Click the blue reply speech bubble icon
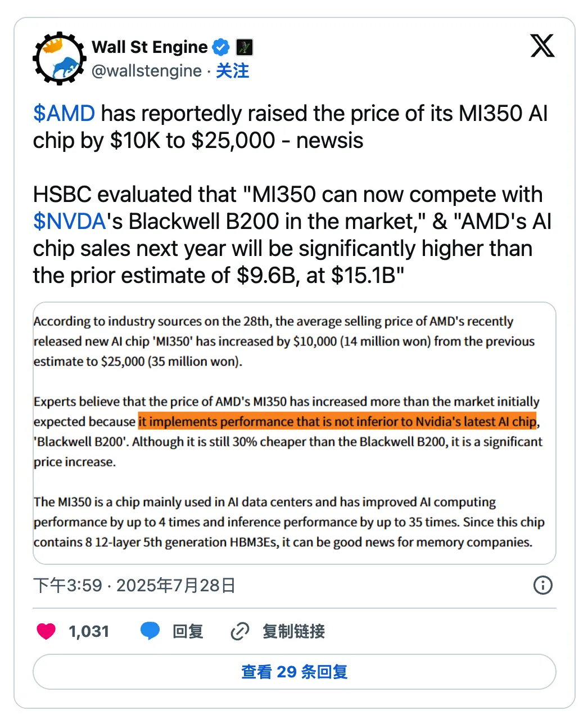The width and height of the screenshot is (588, 719). (150, 630)
